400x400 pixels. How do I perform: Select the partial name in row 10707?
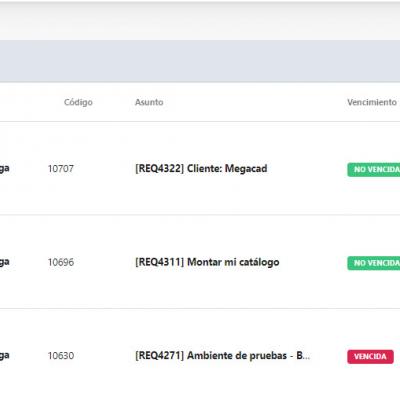pyautogui.click(x=4, y=169)
